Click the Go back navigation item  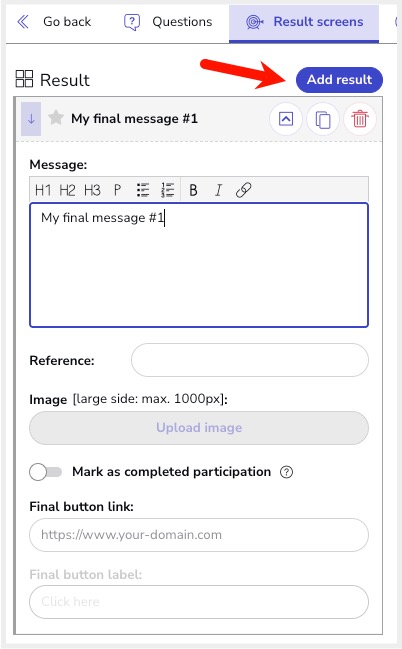click(x=54, y=22)
